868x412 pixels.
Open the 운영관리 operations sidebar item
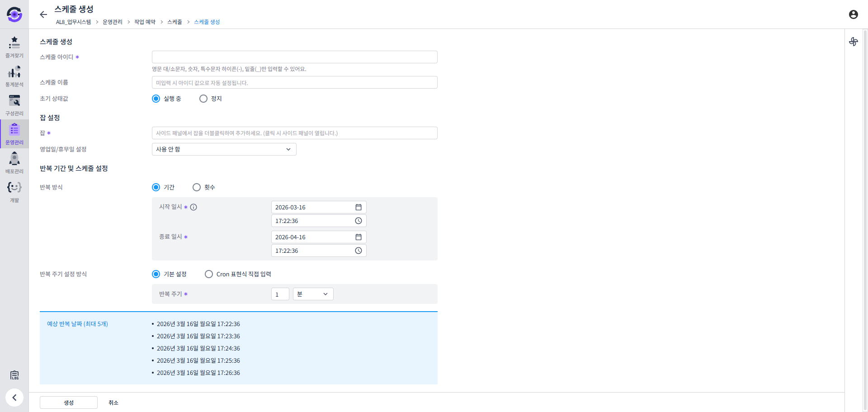point(14,134)
